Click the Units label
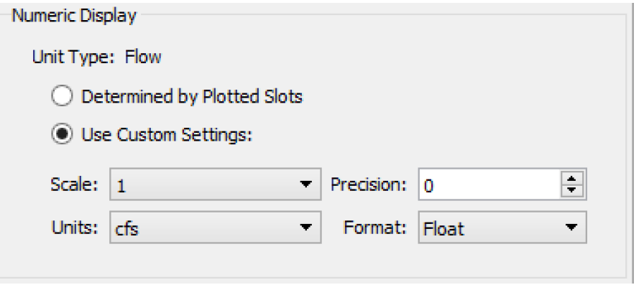The height and width of the screenshot is (290, 644). point(76,228)
